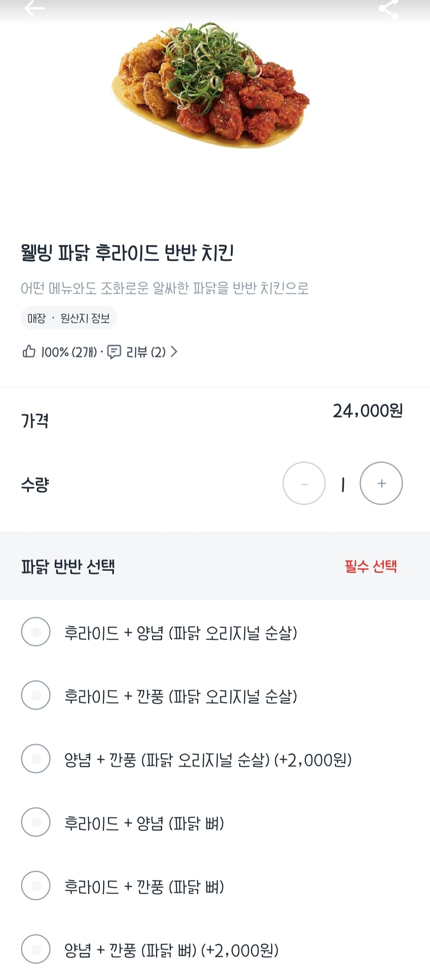Select 후라이드 + 양념 (파닭 뼈)

tap(36, 822)
